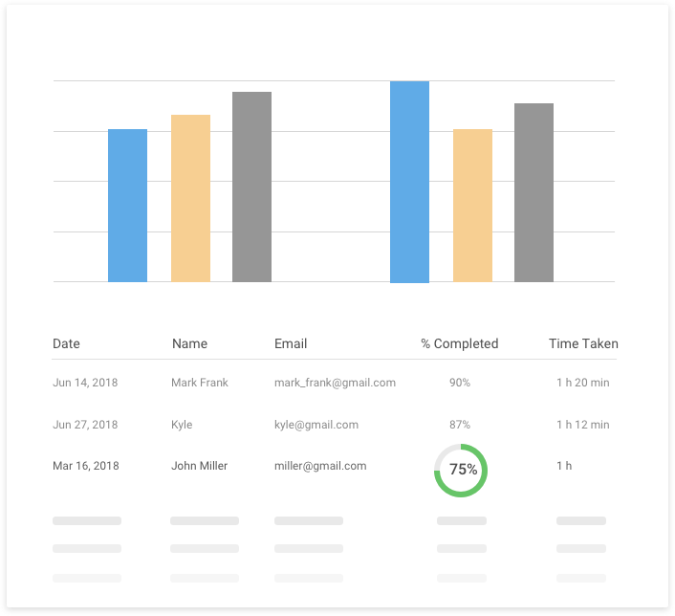Click the Email column header
The height and width of the screenshot is (616, 675).
pyautogui.click(x=291, y=343)
